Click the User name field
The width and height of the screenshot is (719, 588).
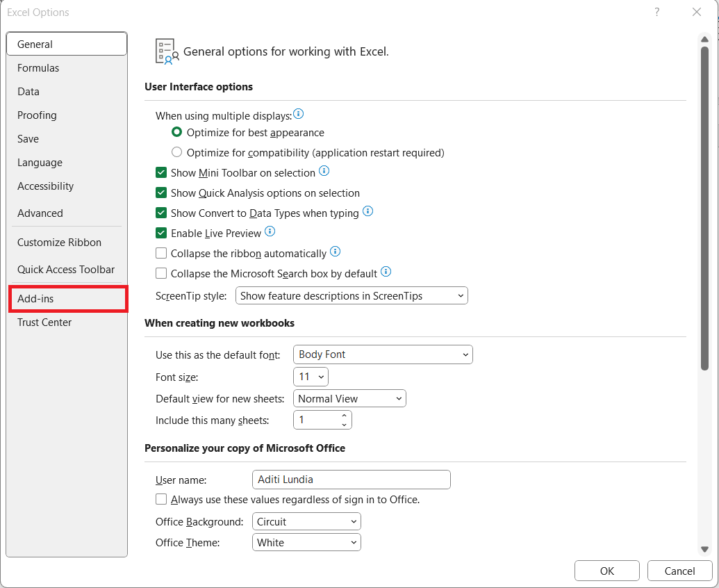coord(352,480)
